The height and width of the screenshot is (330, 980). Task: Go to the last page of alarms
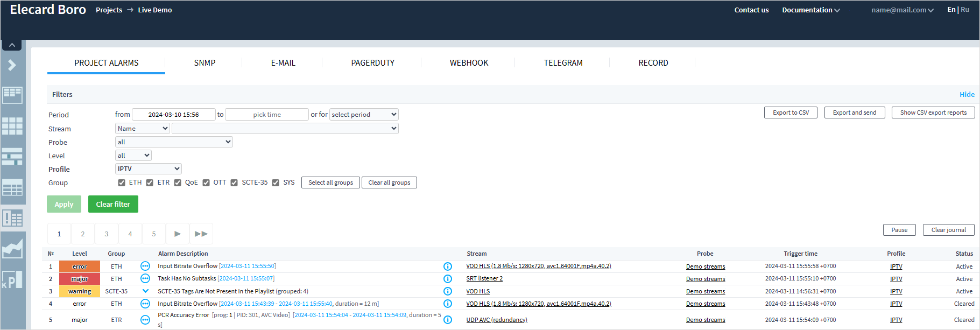click(201, 234)
